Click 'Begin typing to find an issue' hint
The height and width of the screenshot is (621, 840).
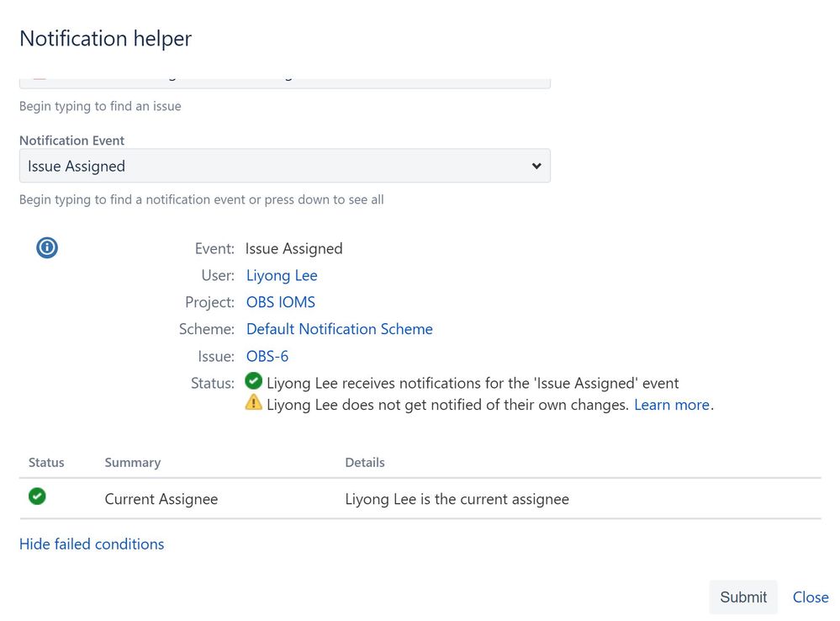tap(100, 106)
